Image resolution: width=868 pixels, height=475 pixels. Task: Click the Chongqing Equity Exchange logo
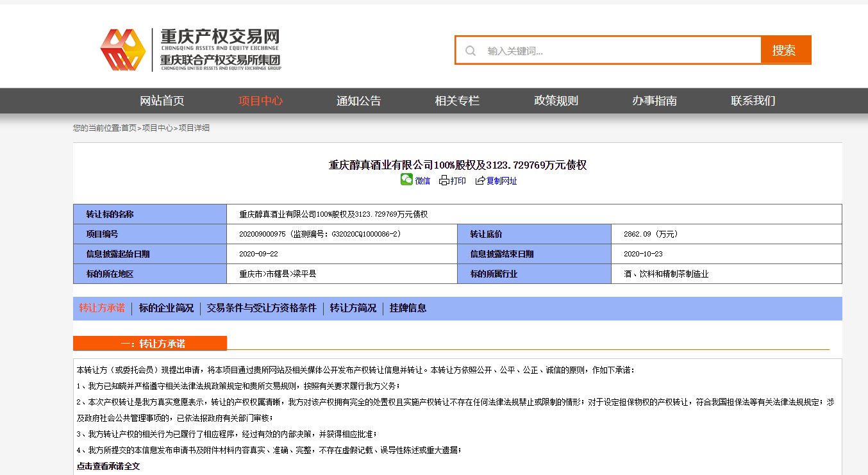coord(190,49)
